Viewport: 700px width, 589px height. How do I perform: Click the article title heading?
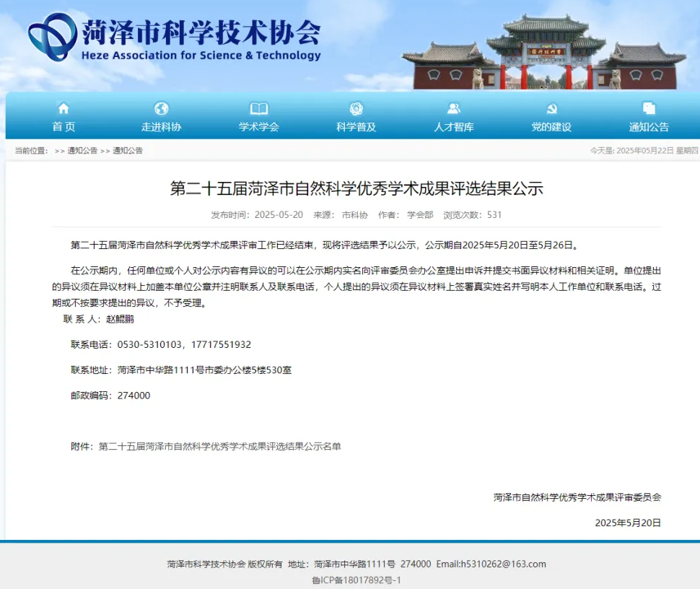tap(356, 189)
